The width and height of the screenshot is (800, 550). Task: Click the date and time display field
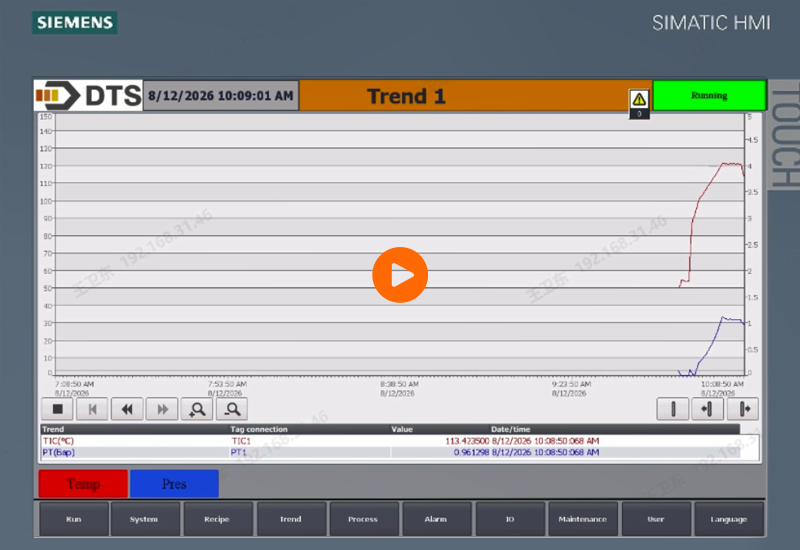tap(221, 95)
